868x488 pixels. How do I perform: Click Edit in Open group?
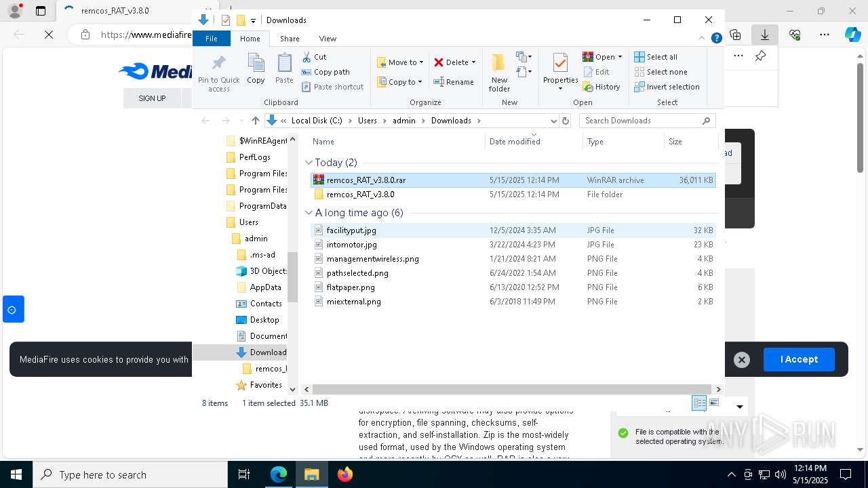(x=595, y=72)
